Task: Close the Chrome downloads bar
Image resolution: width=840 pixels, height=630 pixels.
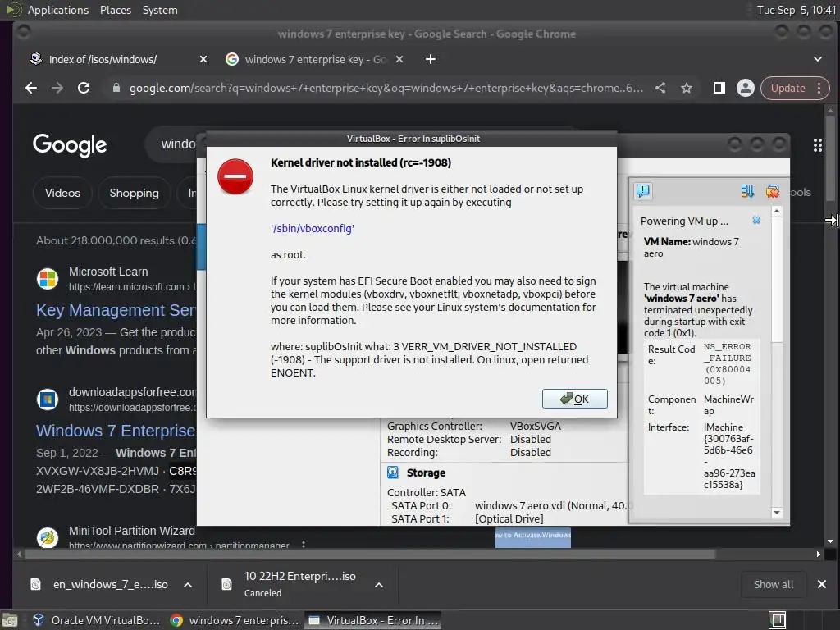Action: click(822, 584)
